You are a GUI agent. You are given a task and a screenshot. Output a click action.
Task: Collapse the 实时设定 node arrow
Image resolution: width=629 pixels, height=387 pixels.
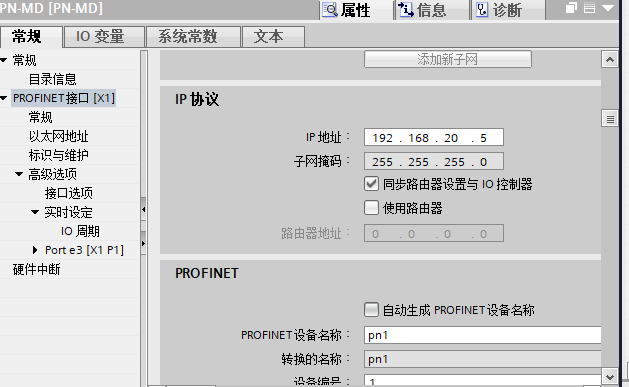[x=35, y=212]
